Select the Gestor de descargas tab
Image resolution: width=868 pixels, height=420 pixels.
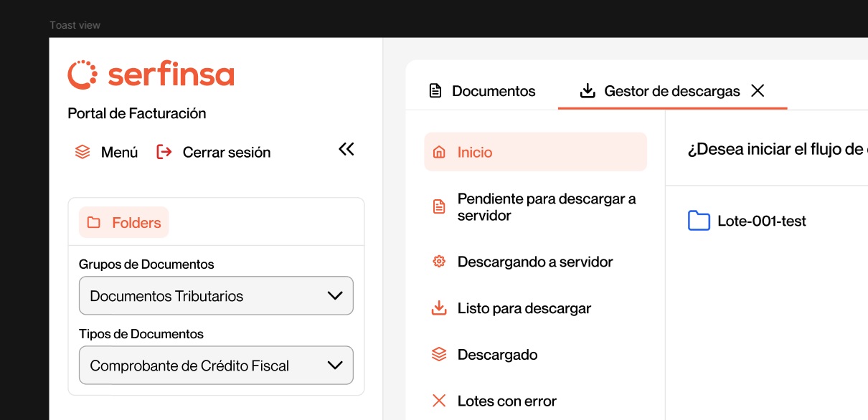671,91
